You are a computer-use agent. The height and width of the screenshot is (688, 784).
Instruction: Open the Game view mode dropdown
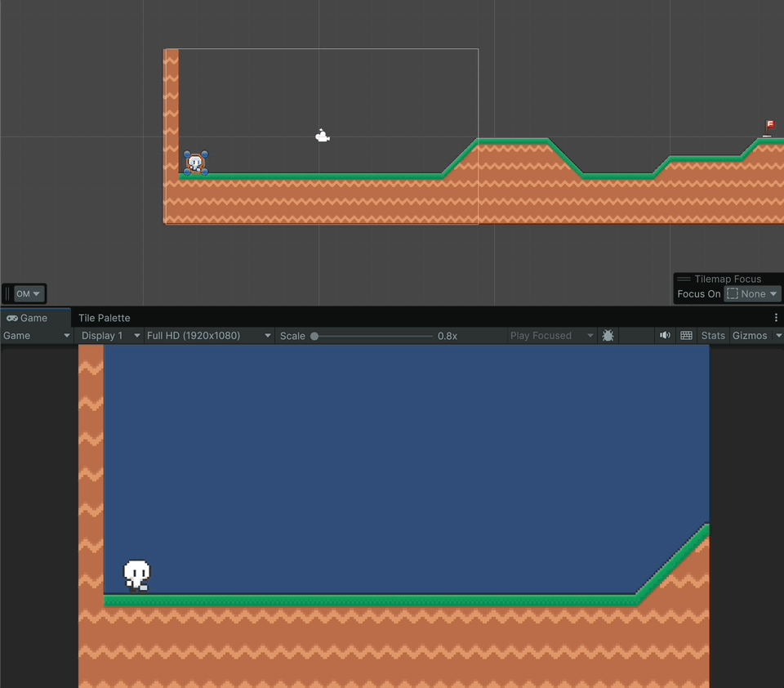pyautogui.click(x=37, y=336)
